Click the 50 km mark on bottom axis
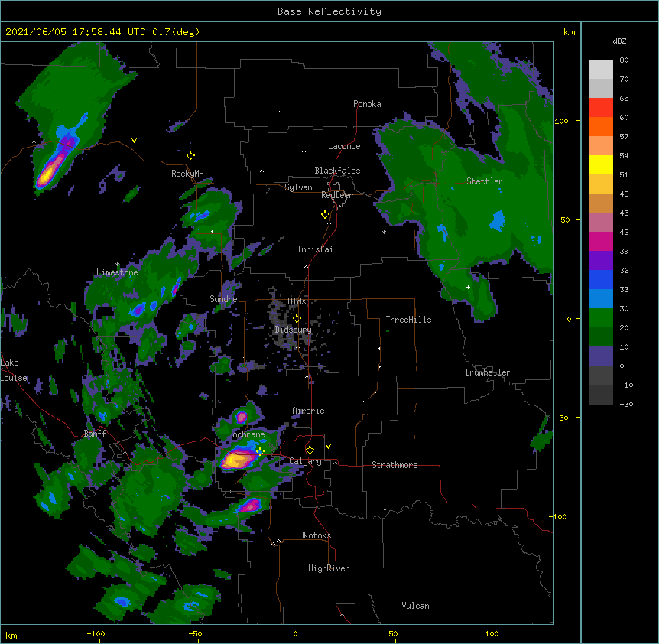This screenshot has width=659, height=644. [393, 633]
